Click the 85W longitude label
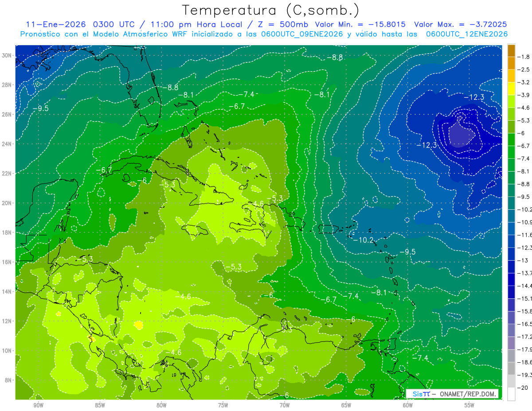 (100, 405)
